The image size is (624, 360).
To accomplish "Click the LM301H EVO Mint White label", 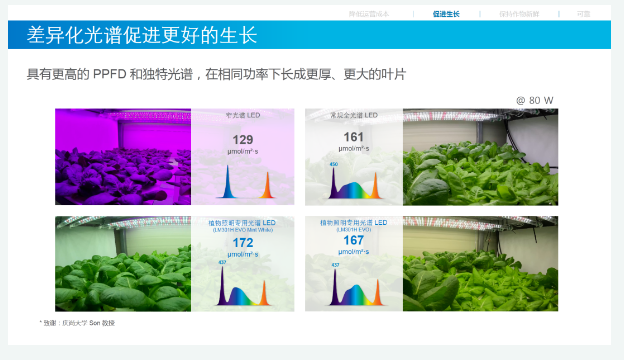I will coord(243,230).
